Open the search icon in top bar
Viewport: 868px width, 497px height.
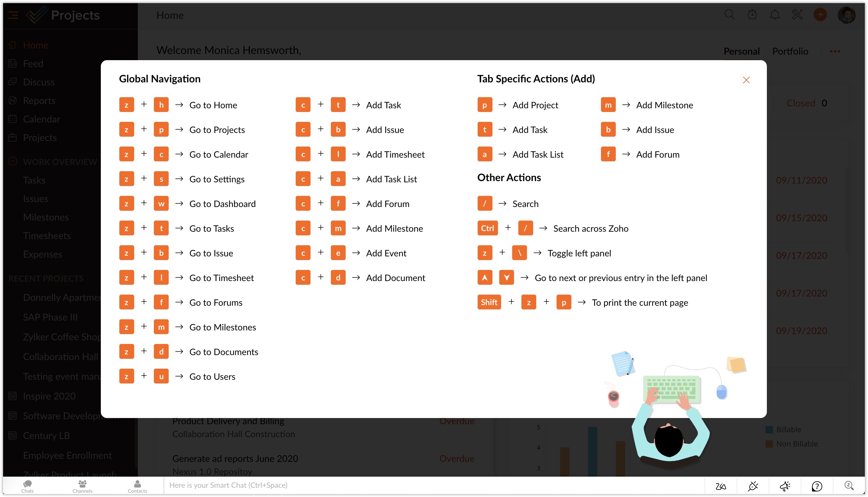[x=729, y=15]
